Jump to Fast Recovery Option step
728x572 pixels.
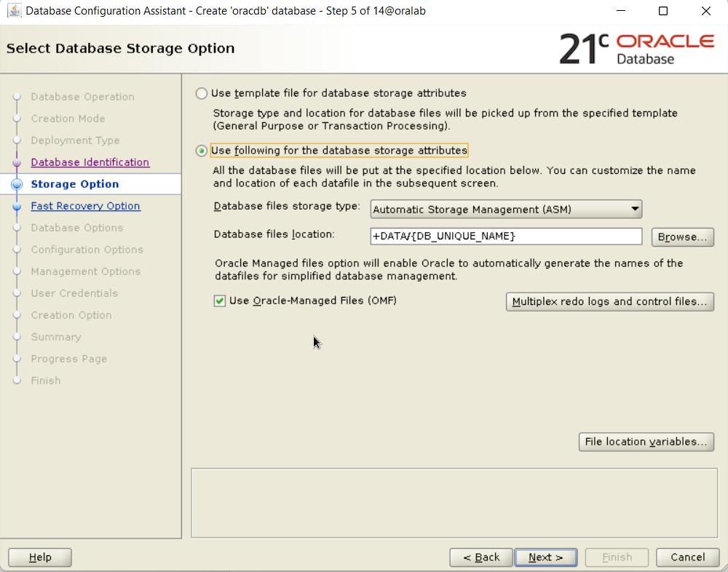point(85,206)
